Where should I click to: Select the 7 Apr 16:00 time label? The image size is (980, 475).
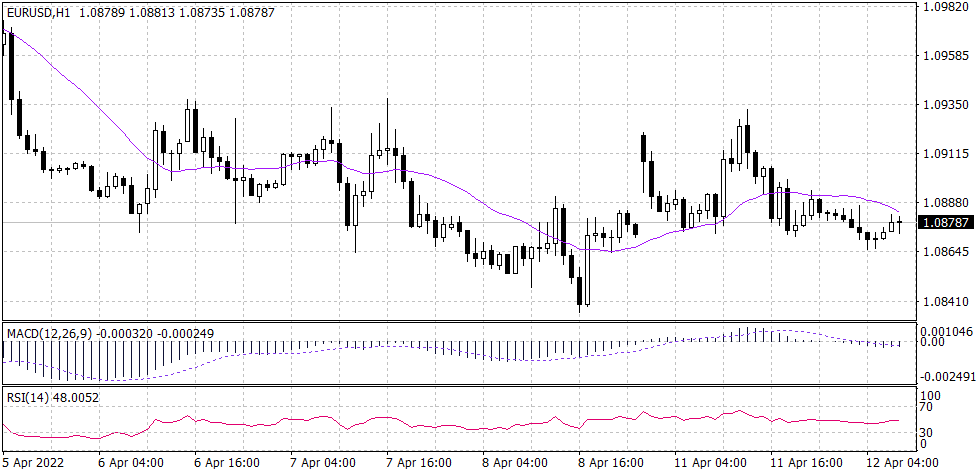(421, 464)
